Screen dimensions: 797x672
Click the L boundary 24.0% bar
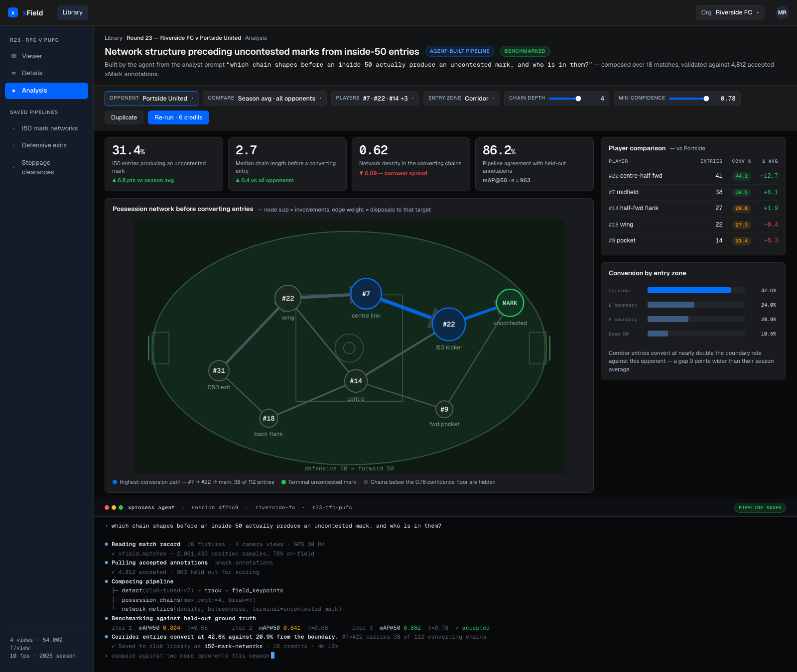(x=670, y=305)
